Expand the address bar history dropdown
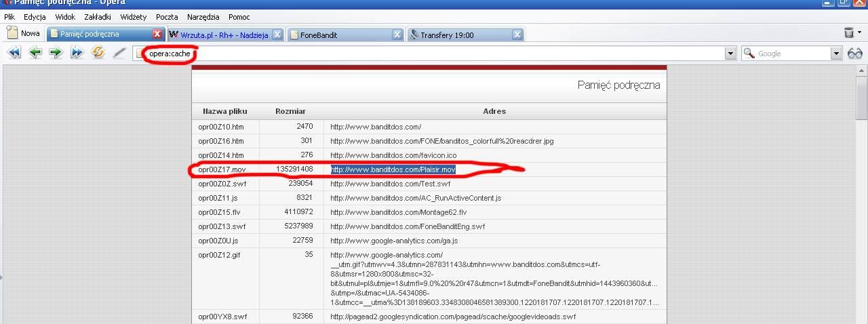 pyautogui.click(x=730, y=54)
